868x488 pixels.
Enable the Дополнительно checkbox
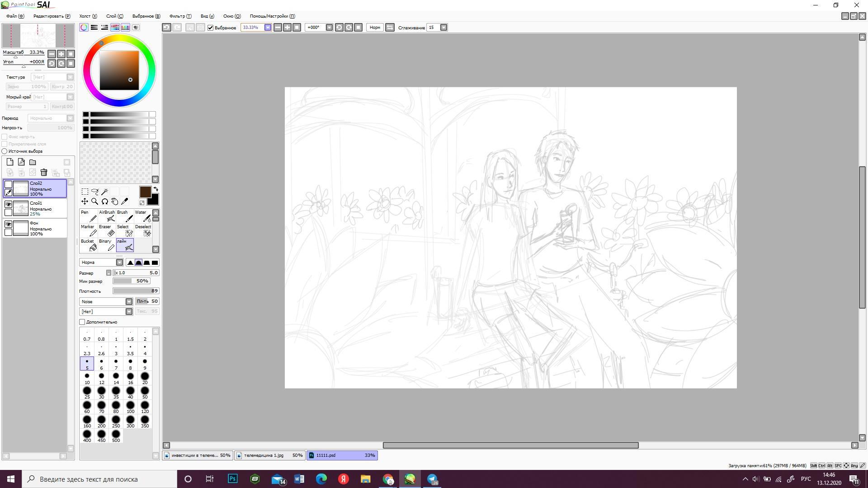[82, 322]
